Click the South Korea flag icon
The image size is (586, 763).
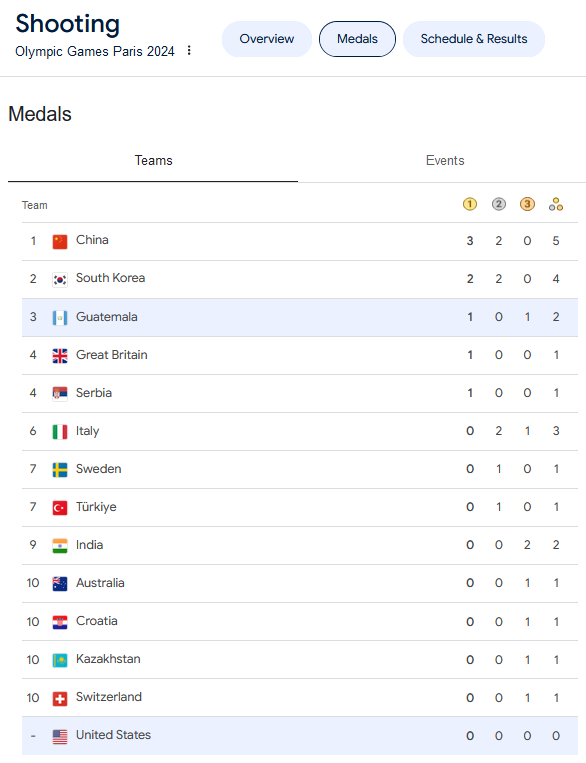[60, 279]
